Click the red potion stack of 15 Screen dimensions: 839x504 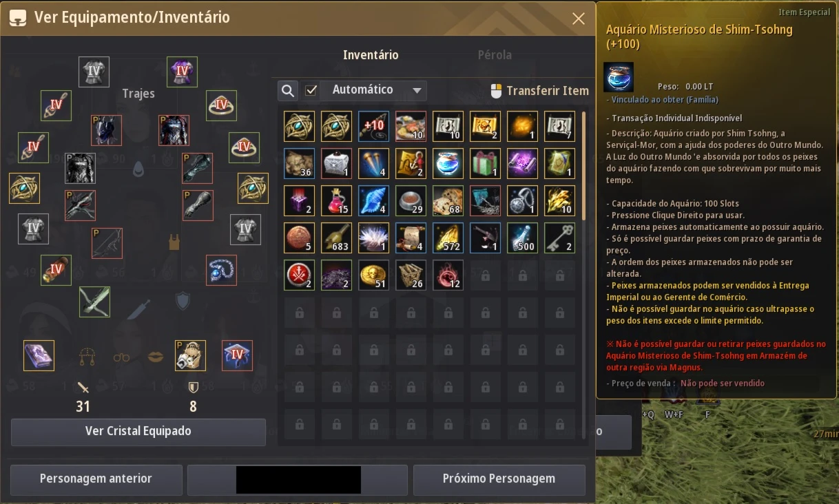pos(336,201)
